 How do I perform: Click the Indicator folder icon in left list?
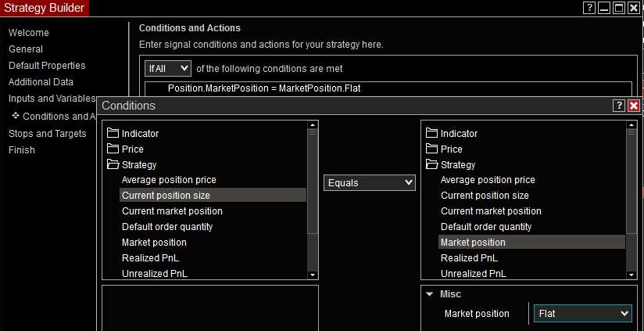(113, 133)
